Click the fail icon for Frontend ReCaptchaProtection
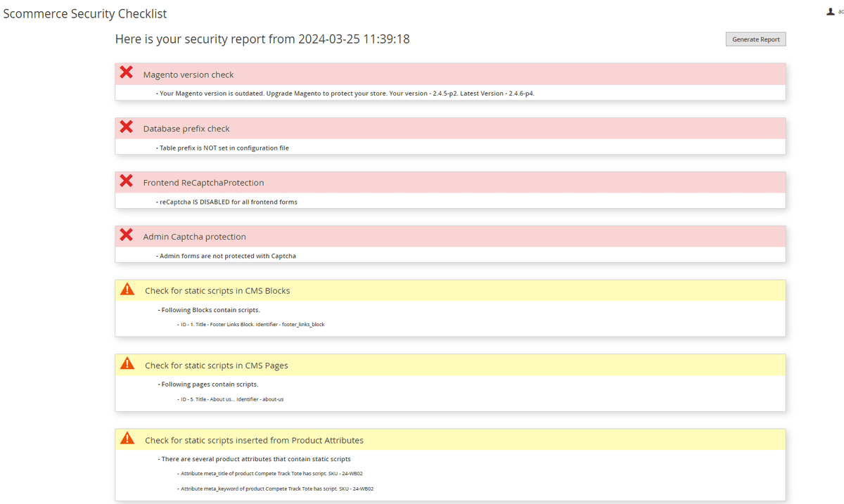Image resolution: width=844 pixels, height=504 pixels. coord(127,181)
